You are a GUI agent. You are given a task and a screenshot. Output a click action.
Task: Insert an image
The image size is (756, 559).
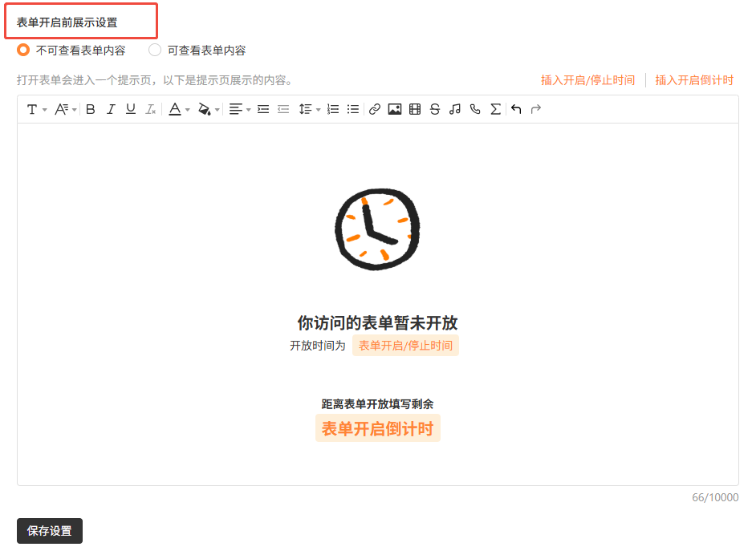coord(395,109)
